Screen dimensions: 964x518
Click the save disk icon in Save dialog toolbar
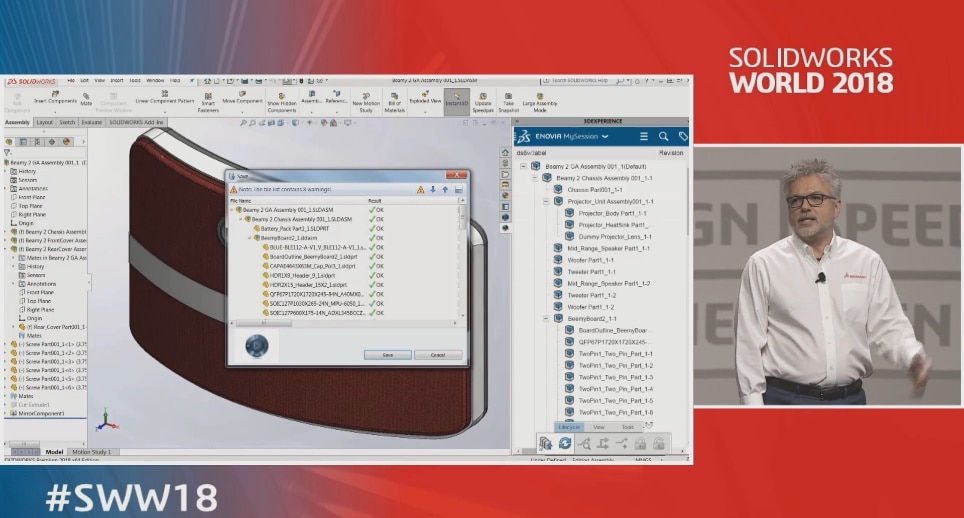pos(459,190)
